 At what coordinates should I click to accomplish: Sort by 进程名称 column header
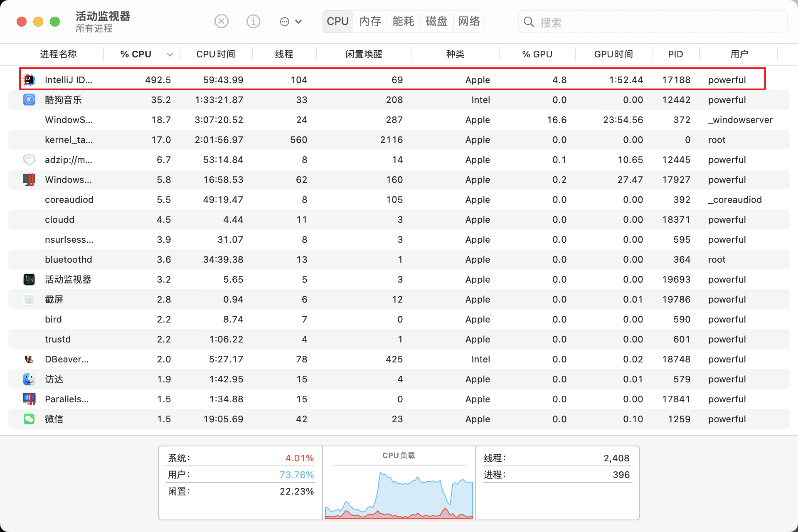click(x=59, y=54)
